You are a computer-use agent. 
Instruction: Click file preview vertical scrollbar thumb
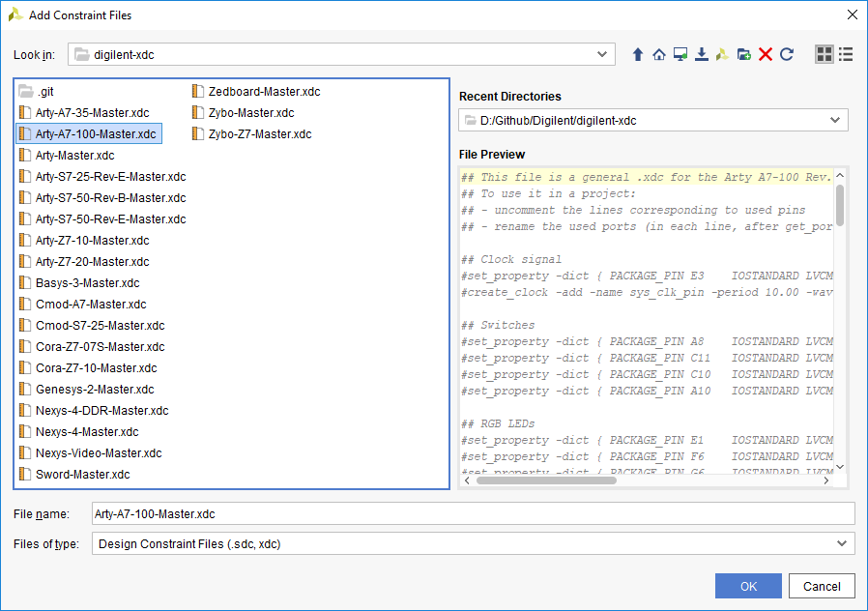pos(840,205)
